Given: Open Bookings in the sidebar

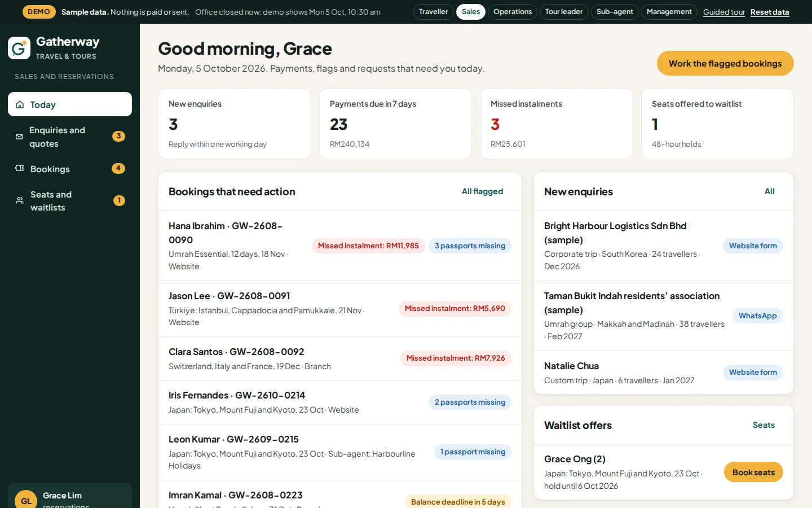Looking at the screenshot, I should tap(70, 169).
